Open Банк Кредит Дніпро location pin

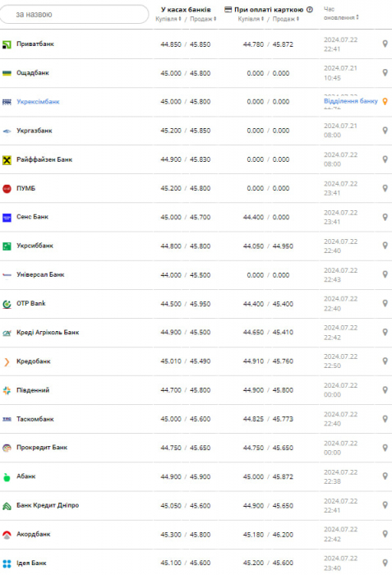click(x=385, y=505)
